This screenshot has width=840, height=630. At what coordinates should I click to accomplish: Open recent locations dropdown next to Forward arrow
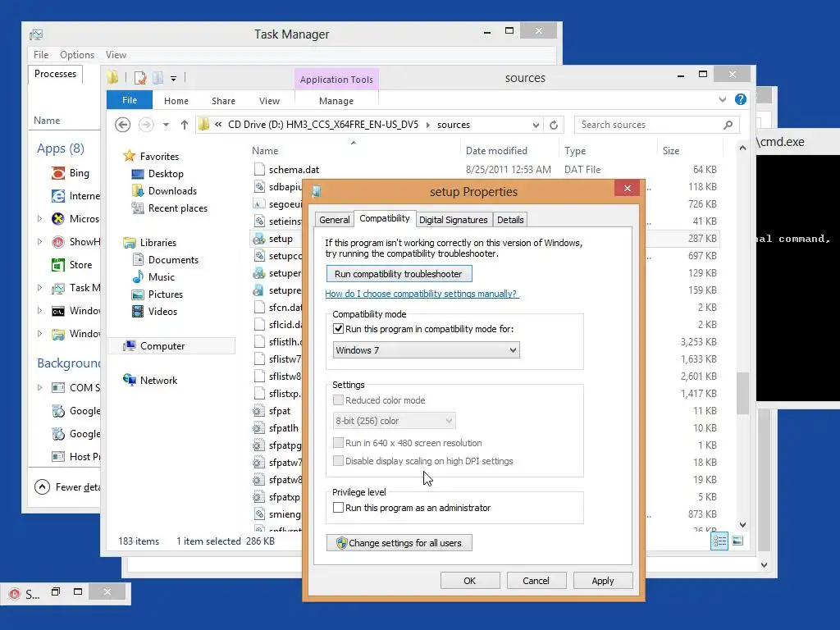click(166, 125)
